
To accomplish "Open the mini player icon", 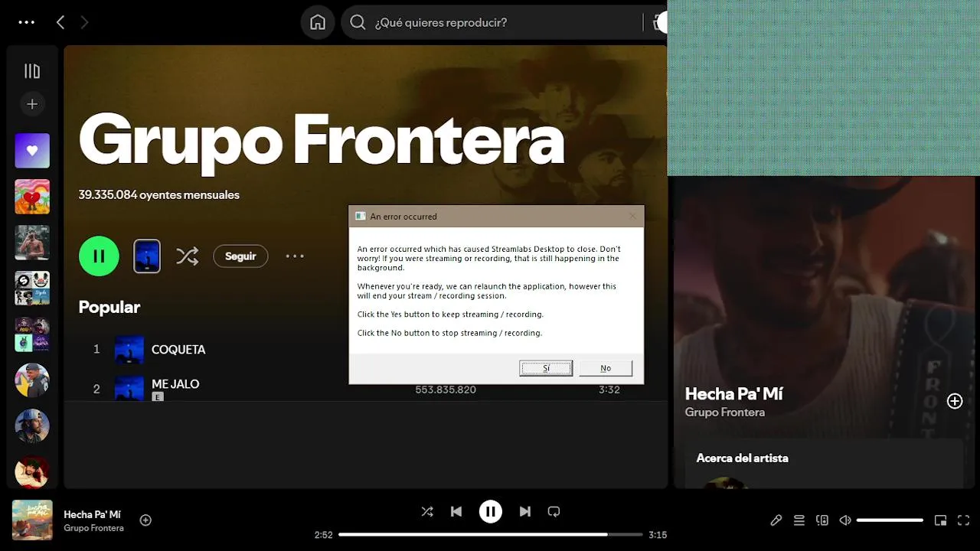I will (x=940, y=520).
